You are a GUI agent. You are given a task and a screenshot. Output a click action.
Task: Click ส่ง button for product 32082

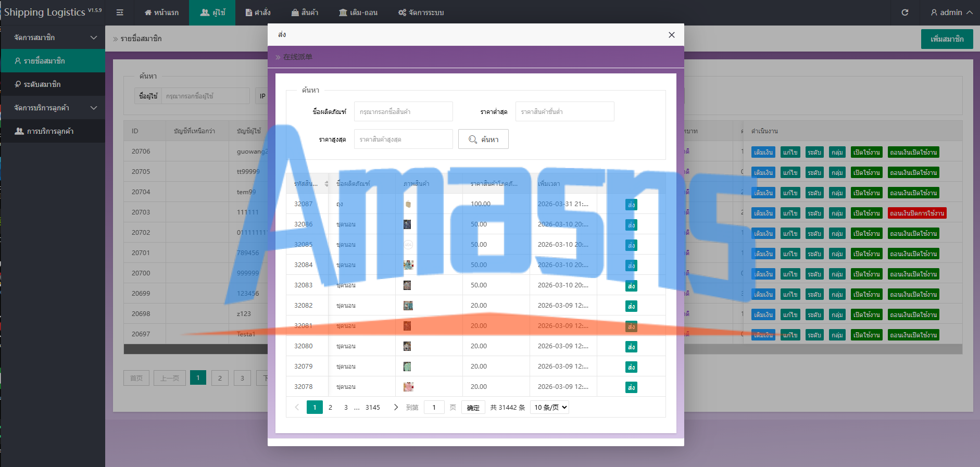[631, 306]
